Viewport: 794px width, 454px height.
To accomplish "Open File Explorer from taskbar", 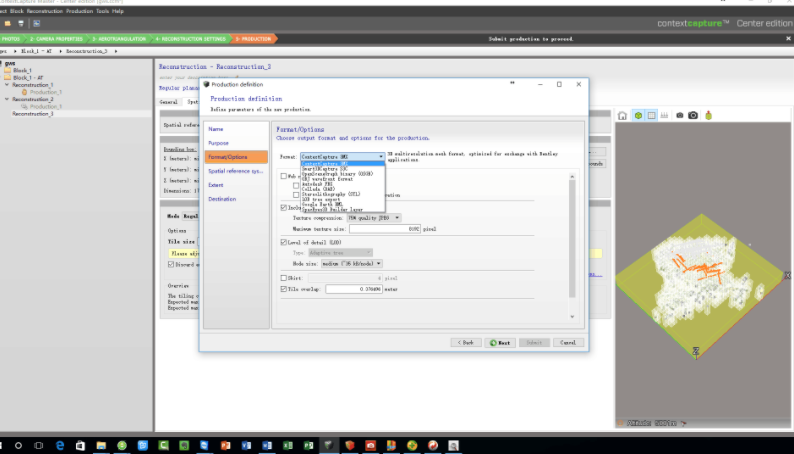I will [101, 445].
